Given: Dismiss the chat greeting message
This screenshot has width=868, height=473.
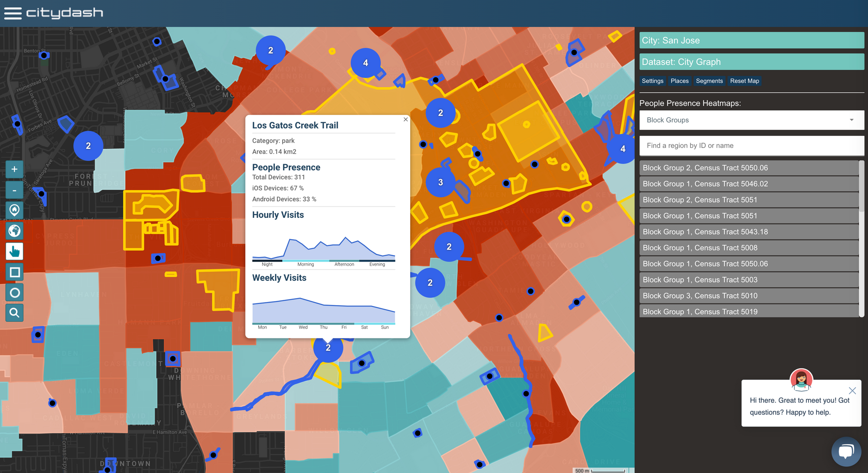Looking at the screenshot, I should (x=852, y=391).
